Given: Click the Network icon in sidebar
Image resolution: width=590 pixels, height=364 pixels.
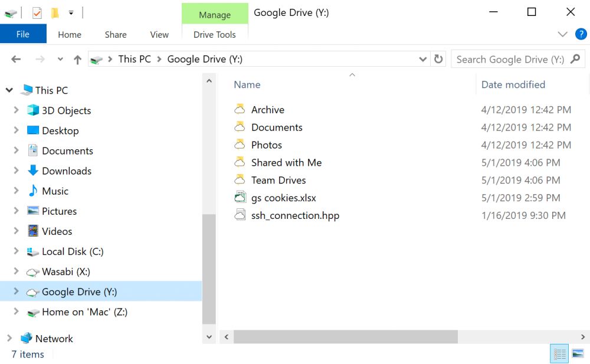Looking at the screenshot, I should 27,338.
